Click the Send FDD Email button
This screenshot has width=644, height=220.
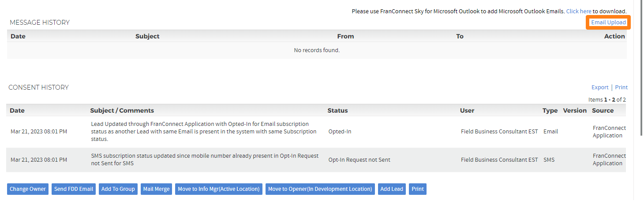74,189
